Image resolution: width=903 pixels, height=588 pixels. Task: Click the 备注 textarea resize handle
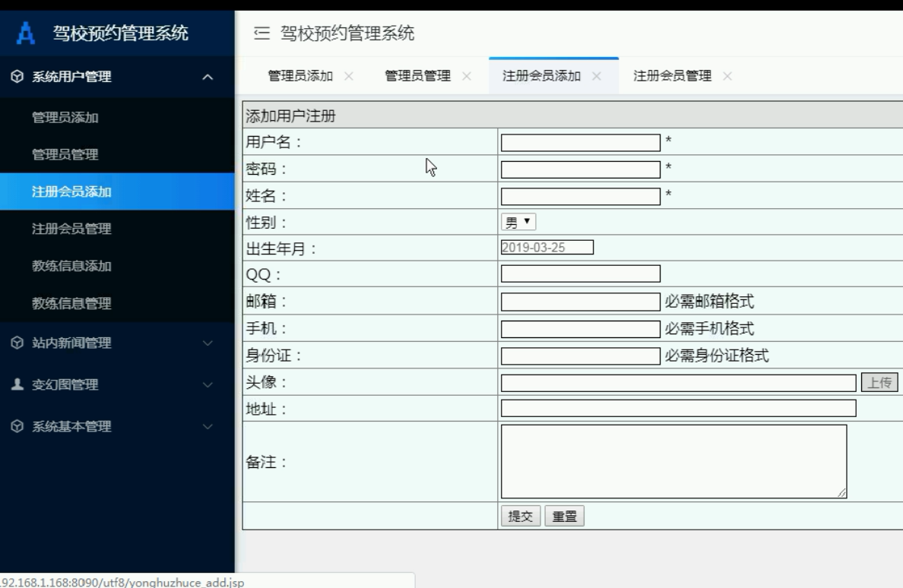click(842, 493)
